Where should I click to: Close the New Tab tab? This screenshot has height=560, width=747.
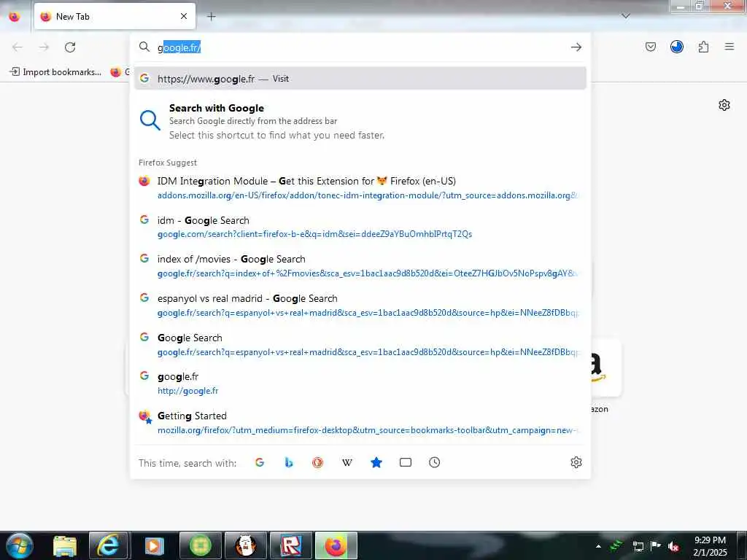[184, 16]
